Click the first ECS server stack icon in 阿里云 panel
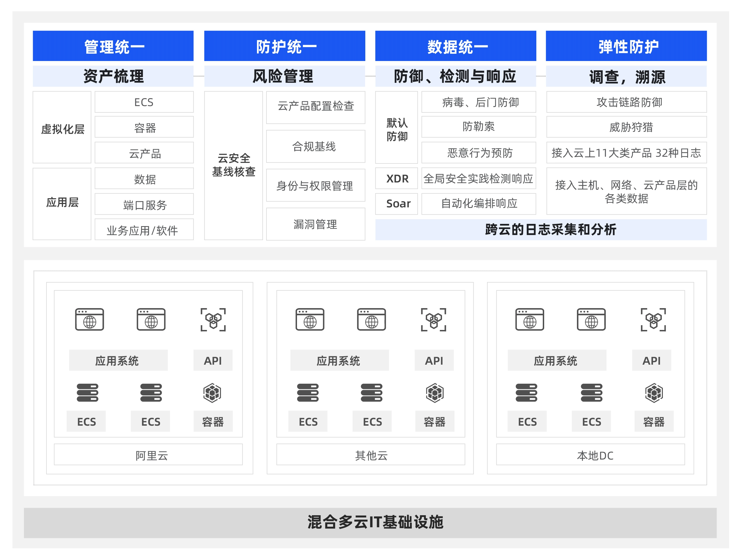The image size is (739, 560). tap(88, 393)
